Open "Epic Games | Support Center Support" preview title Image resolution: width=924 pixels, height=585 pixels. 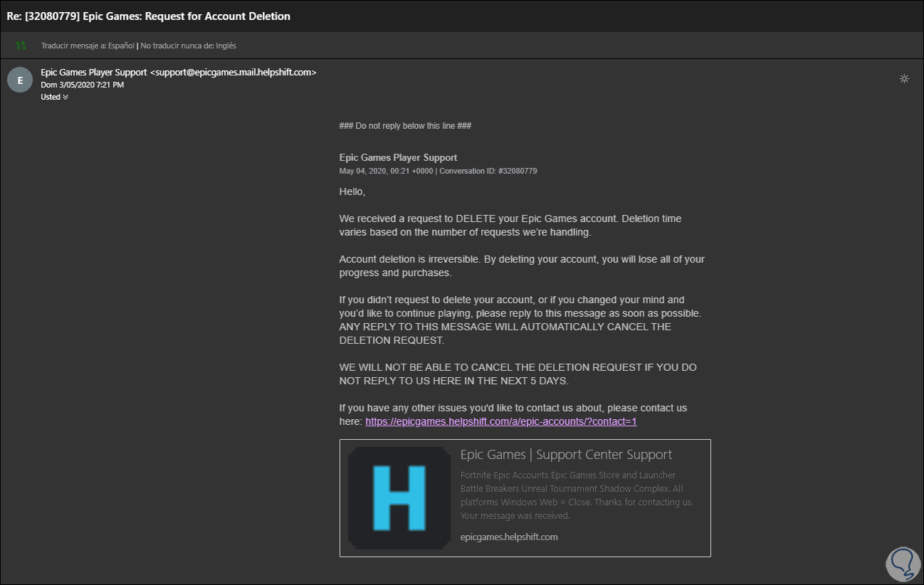[x=566, y=455]
